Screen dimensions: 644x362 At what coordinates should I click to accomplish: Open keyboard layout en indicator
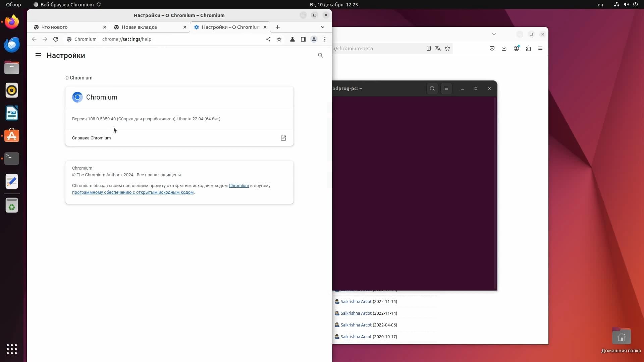point(600,5)
